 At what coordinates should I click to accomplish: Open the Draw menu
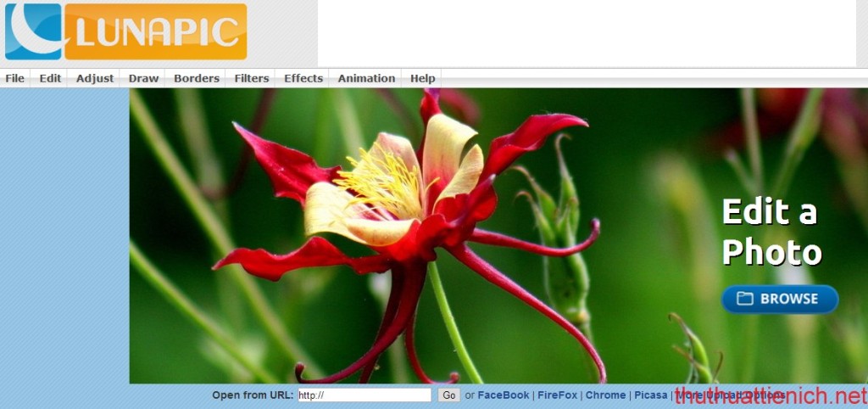click(x=143, y=78)
